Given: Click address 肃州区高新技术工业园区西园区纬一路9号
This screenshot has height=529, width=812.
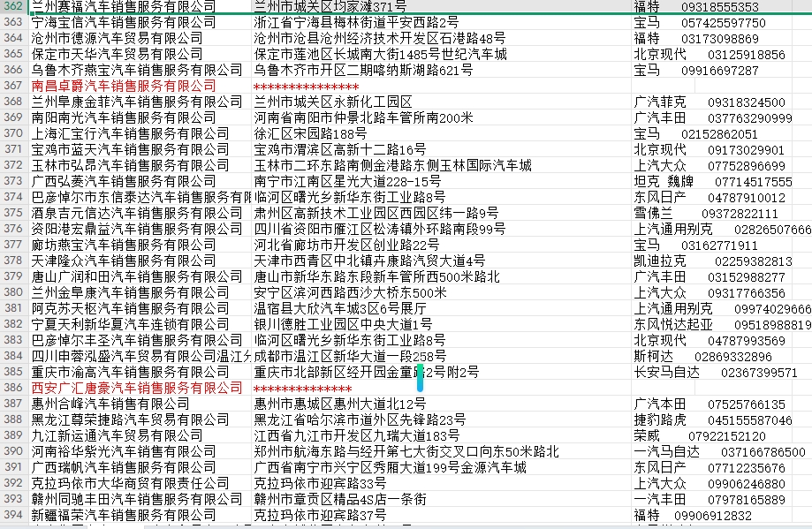Looking at the screenshot, I should 376,213.
